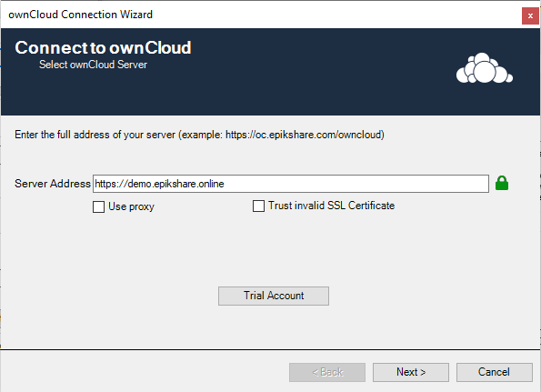Viewport: 541px width, 392px height.
Task: Click the 'Enter the full address' instruction text
Action: coord(199,135)
